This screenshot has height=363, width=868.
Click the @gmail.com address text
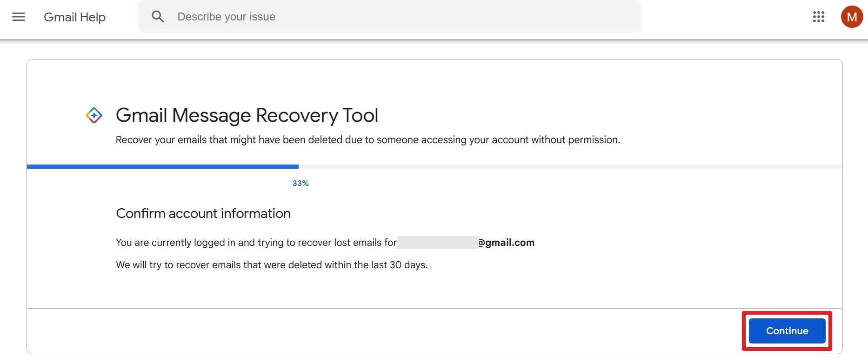pyautogui.click(x=507, y=243)
